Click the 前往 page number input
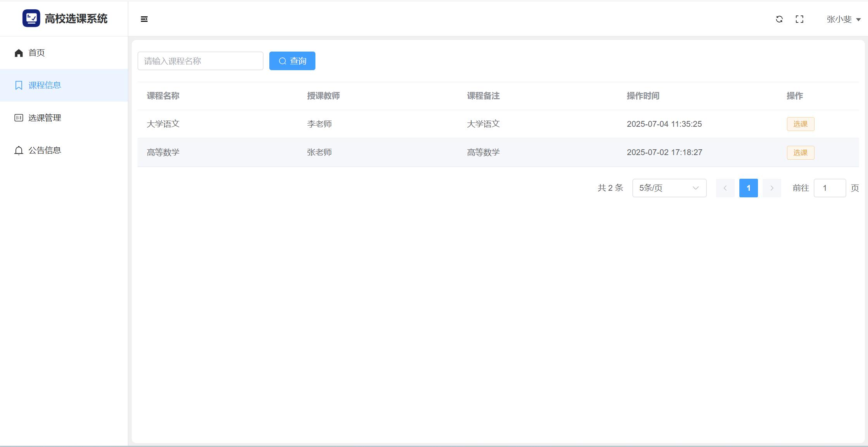868x447 pixels. 830,188
